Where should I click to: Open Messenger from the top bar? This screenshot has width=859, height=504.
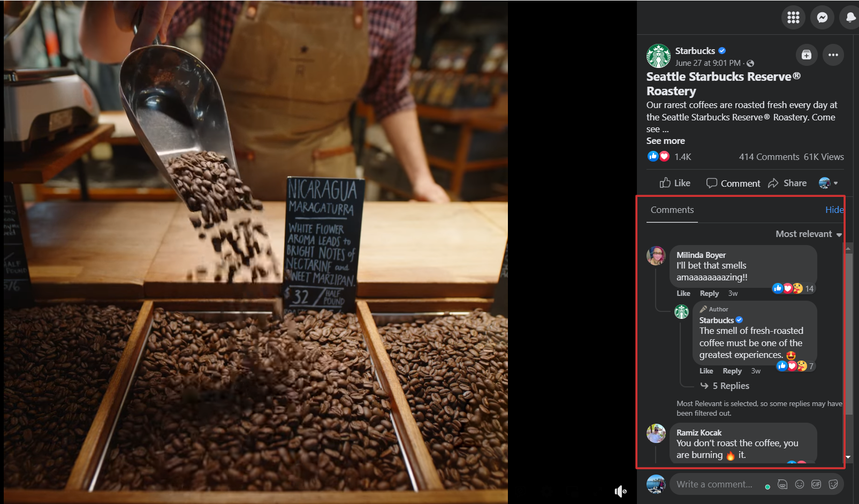[822, 18]
